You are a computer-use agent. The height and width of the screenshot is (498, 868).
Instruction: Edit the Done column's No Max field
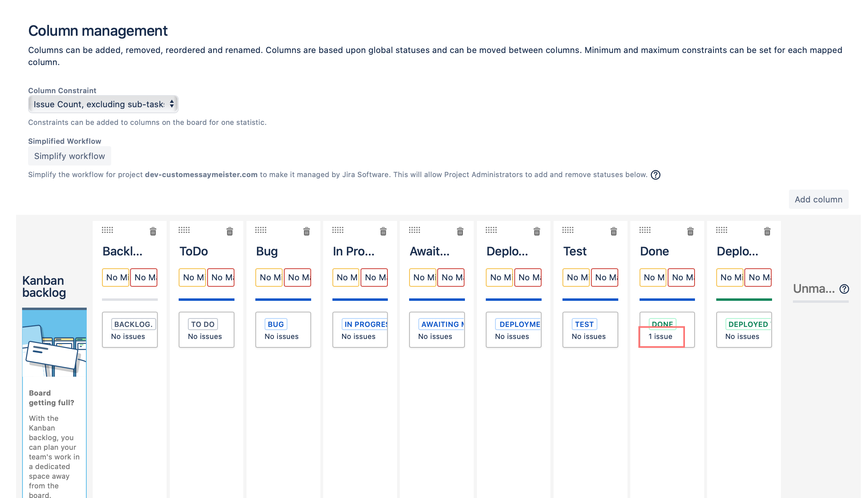[681, 278]
